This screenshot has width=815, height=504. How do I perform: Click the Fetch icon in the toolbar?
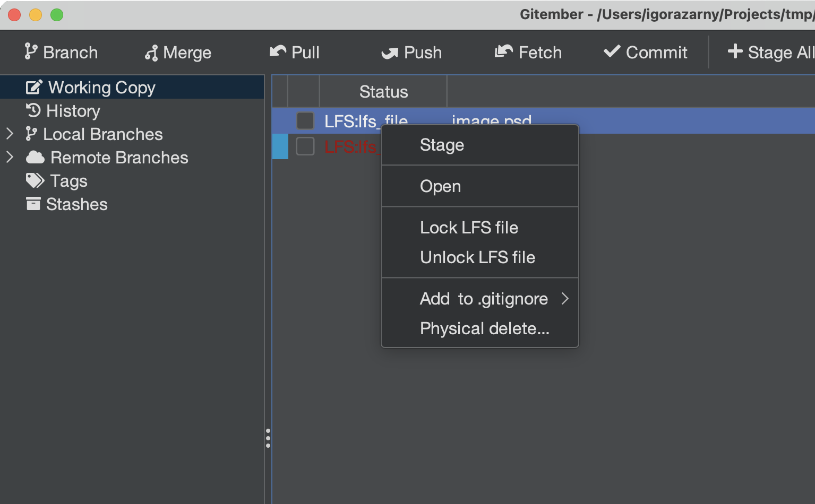tap(504, 51)
